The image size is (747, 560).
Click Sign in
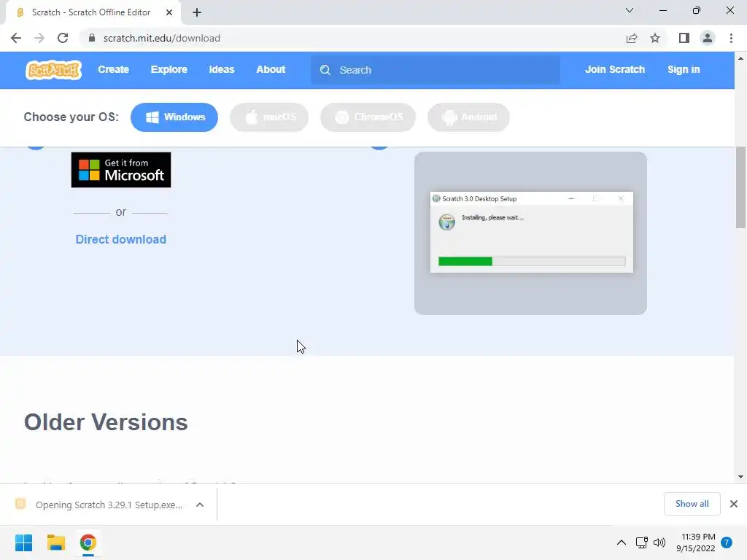point(684,69)
